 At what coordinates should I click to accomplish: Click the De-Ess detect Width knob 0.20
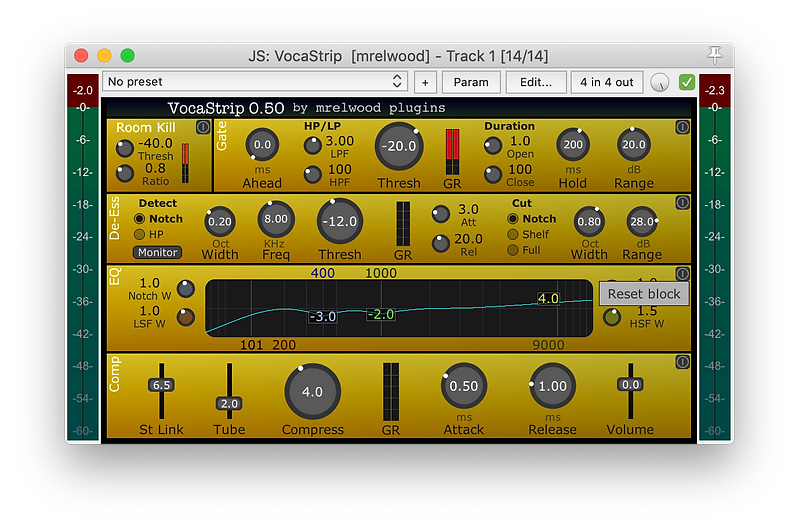[x=220, y=222]
